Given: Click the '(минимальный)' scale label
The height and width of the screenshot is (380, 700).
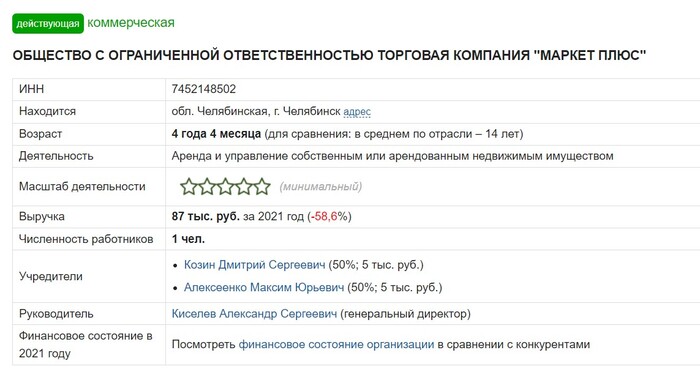Looking at the screenshot, I should coord(321,187).
